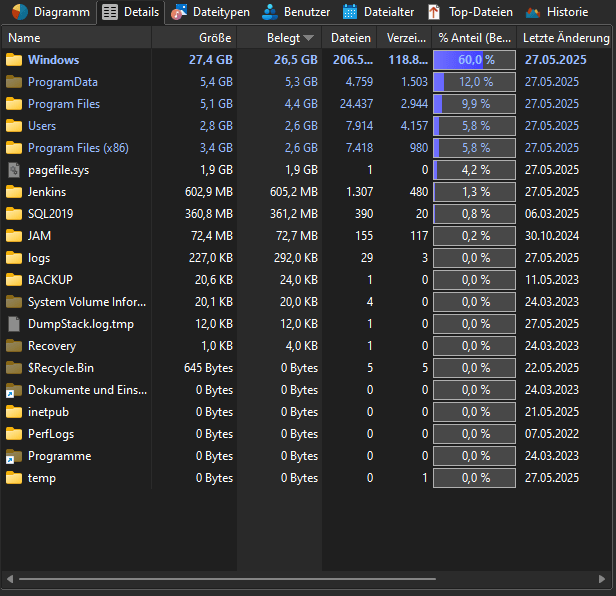Image resolution: width=616 pixels, height=596 pixels.
Task: Open the Diagramm tab
Action: (51, 12)
